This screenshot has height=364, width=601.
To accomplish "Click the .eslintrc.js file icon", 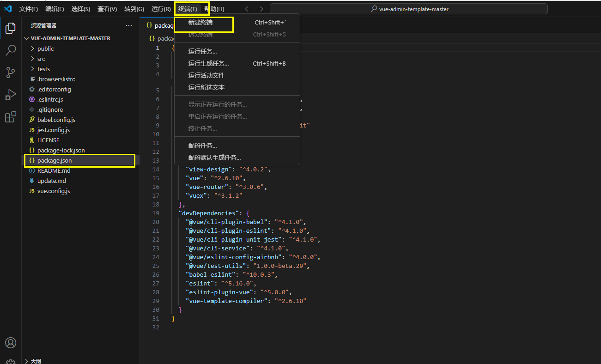I will point(32,99).
